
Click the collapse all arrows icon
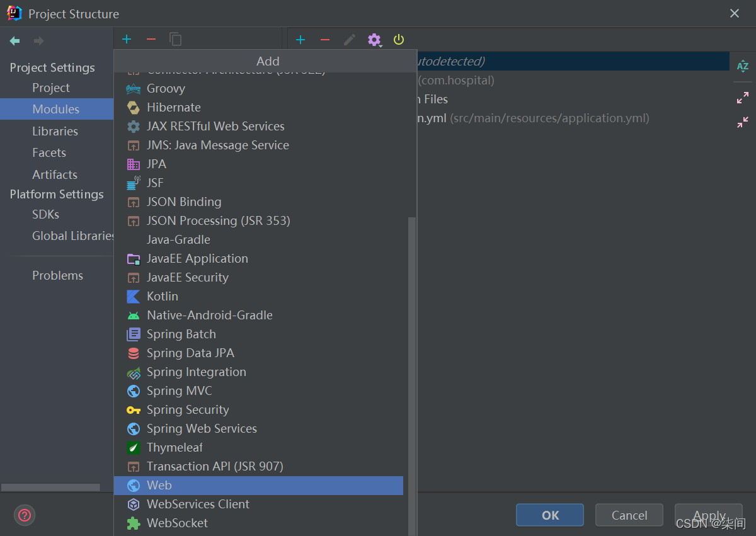point(743,122)
